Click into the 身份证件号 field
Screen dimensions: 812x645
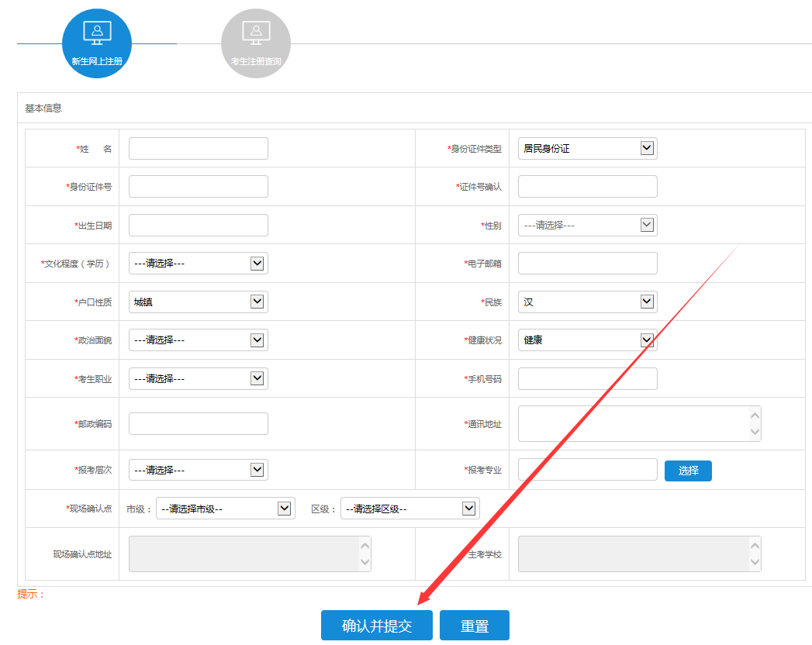(x=198, y=186)
